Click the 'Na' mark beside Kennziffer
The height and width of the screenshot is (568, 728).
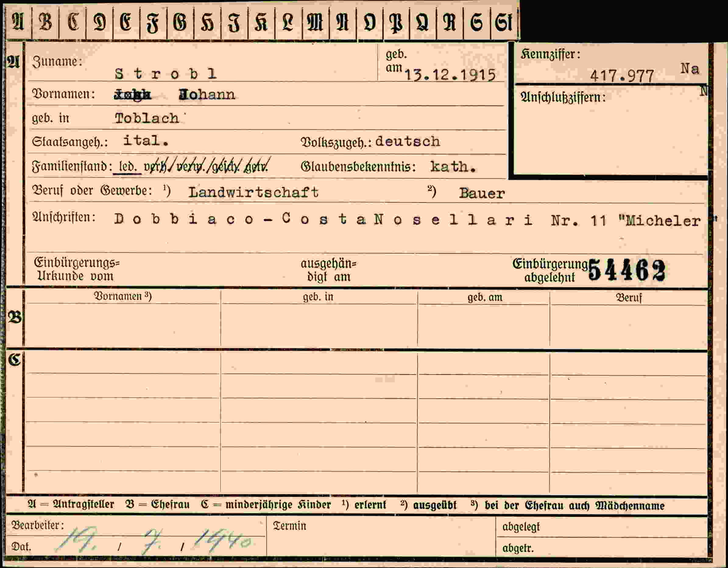click(690, 68)
